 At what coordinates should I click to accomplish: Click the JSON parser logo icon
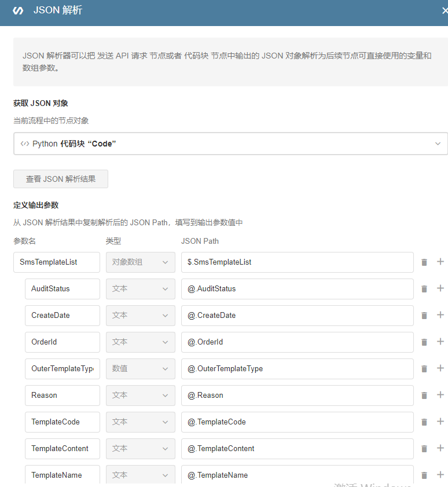click(18, 10)
